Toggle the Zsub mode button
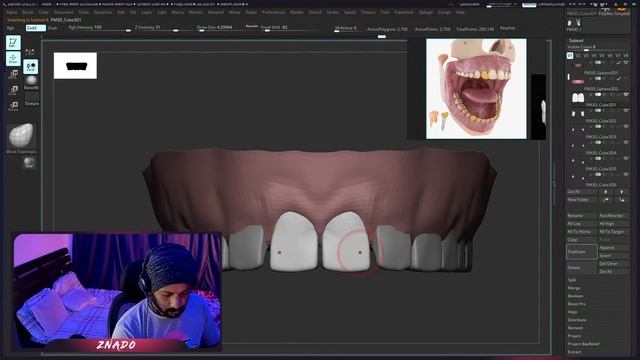 click(53, 28)
